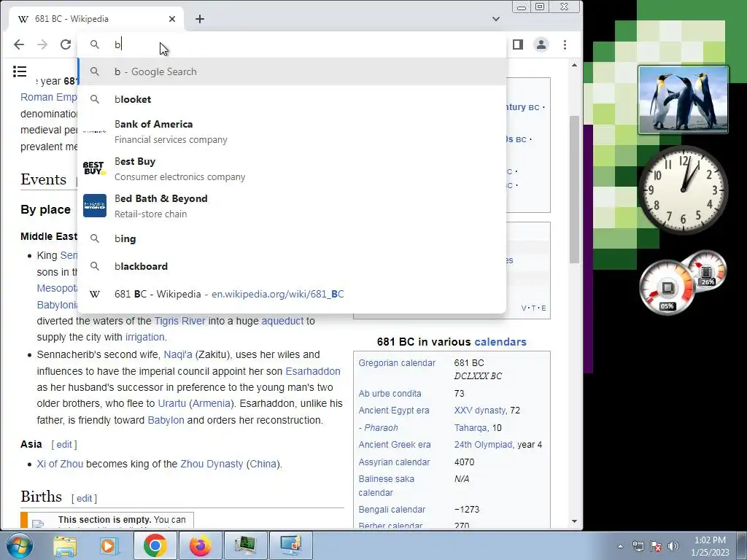Image resolution: width=747 pixels, height=560 pixels.
Task: Click the vertical scrollbar thumb
Action: pos(575,189)
